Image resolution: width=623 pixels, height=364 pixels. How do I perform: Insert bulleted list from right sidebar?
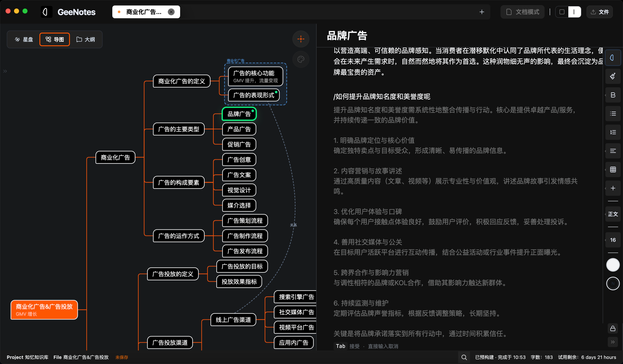pos(613,114)
